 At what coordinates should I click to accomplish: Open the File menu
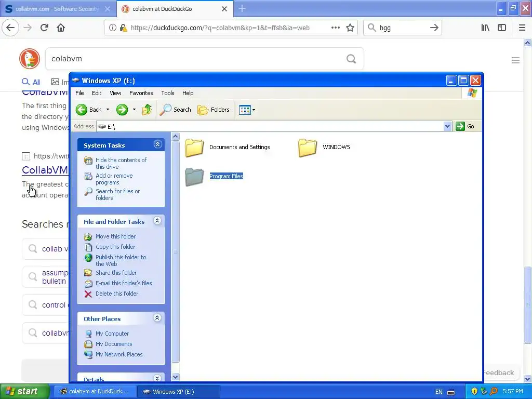79,93
